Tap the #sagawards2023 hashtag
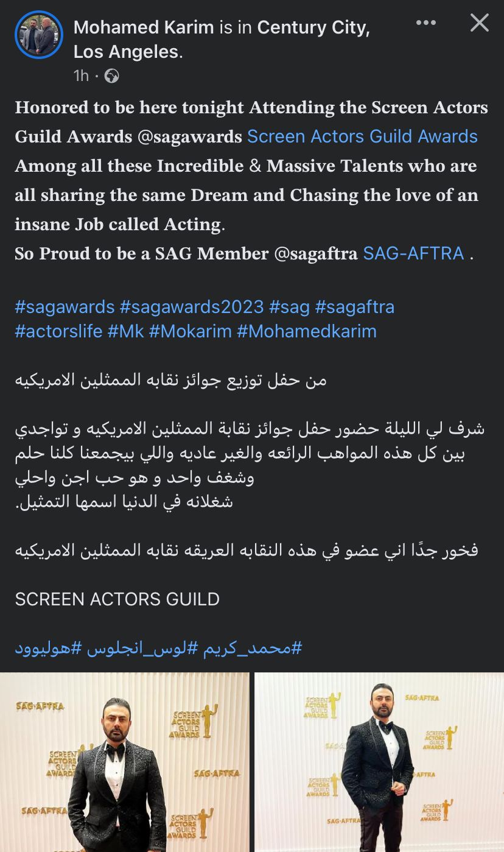The height and width of the screenshot is (852, 504). (192, 307)
